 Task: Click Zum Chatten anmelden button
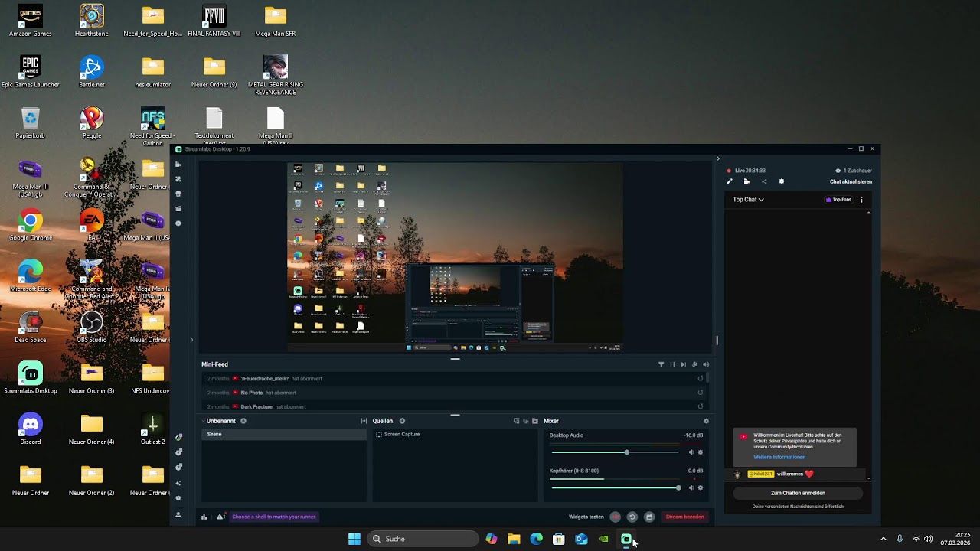798,493
